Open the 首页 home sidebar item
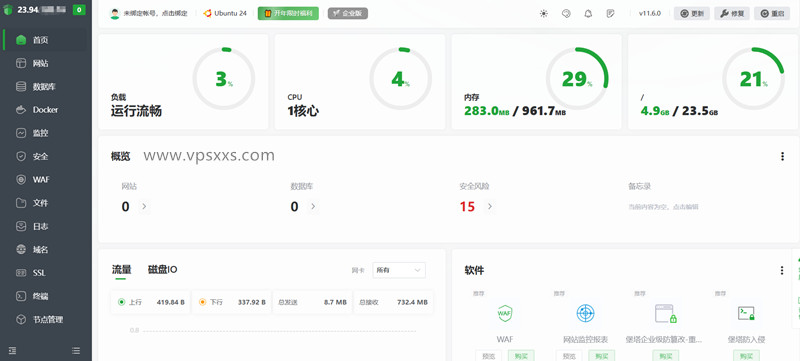Image resolution: width=800 pixels, height=361 pixels. tap(46, 40)
